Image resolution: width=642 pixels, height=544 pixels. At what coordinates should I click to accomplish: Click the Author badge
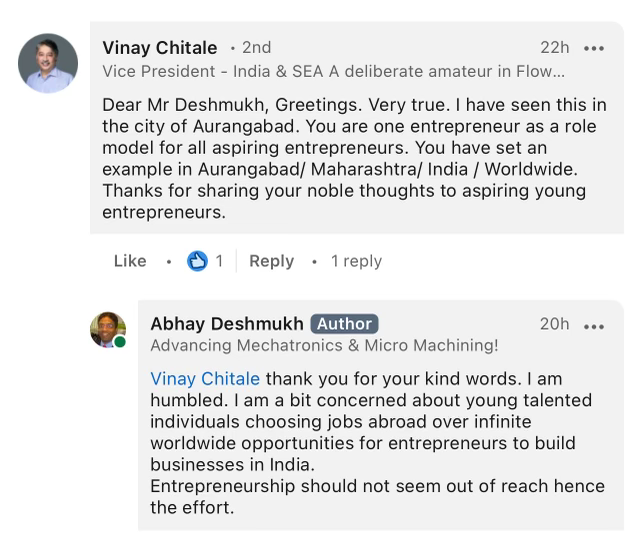pos(344,324)
